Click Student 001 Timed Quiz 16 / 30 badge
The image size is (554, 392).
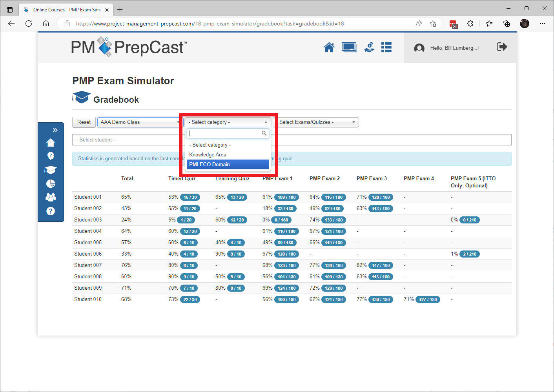[x=190, y=197]
